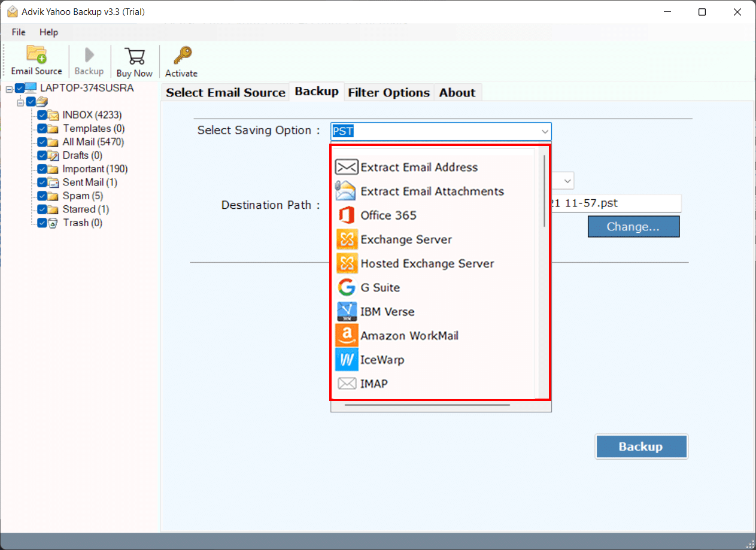Image resolution: width=756 pixels, height=550 pixels.
Task: Click the Amazon WorkMail logo icon
Action: pyautogui.click(x=347, y=336)
